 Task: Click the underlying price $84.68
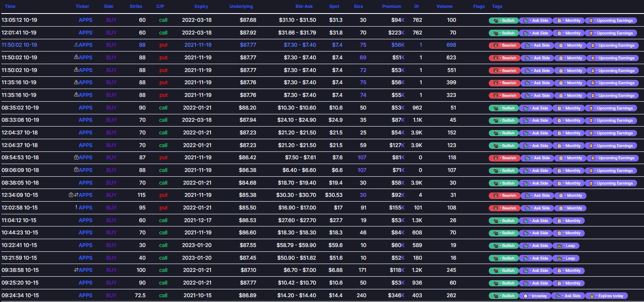[x=248, y=182]
